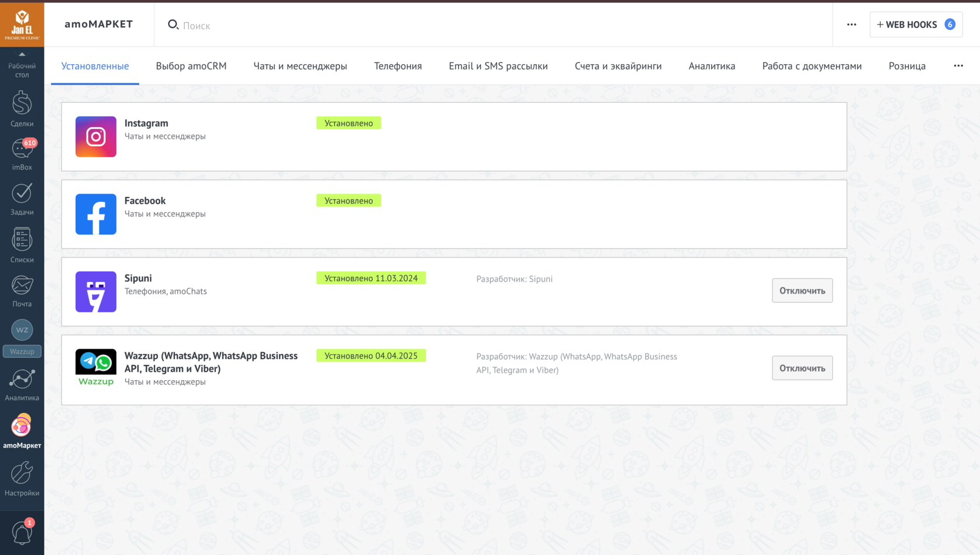Open the Jan El clinic logo
Viewport: 980px width, 555px height.
coord(22,24)
